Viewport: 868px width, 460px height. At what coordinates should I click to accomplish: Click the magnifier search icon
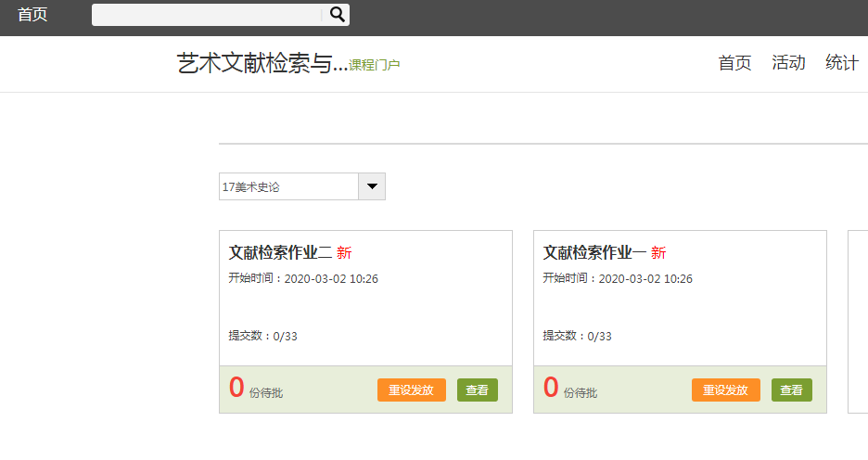point(338,14)
